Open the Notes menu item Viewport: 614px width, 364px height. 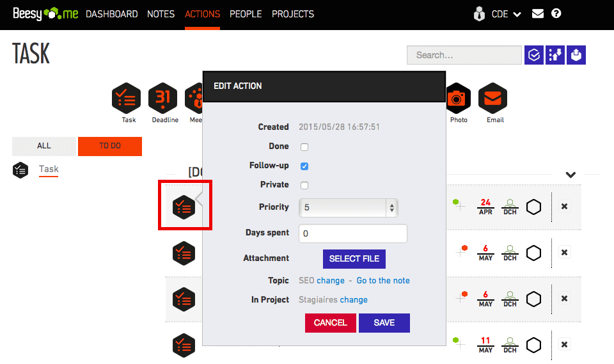[161, 14]
